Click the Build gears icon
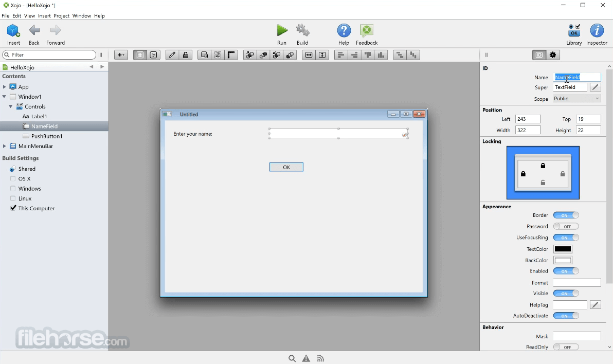The width and height of the screenshot is (613, 364). (x=302, y=30)
